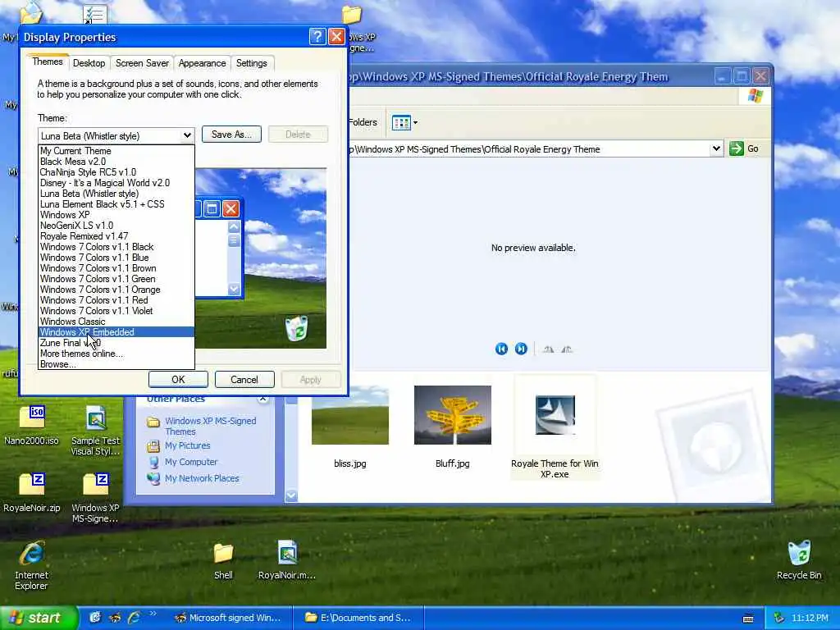This screenshot has height=630, width=840.
Task: Open the RoyalNoir.m... file icon on desktop
Action: (x=287, y=552)
